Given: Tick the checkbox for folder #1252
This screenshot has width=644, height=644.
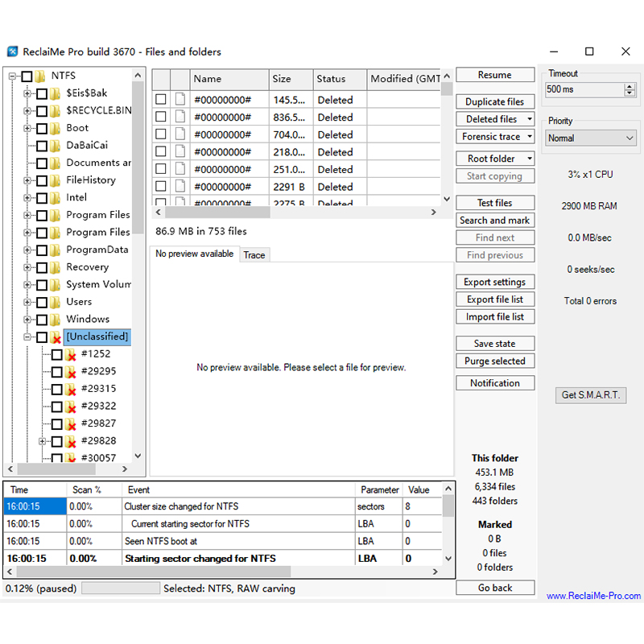Looking at the screenshot, I should tap(57, 354).
